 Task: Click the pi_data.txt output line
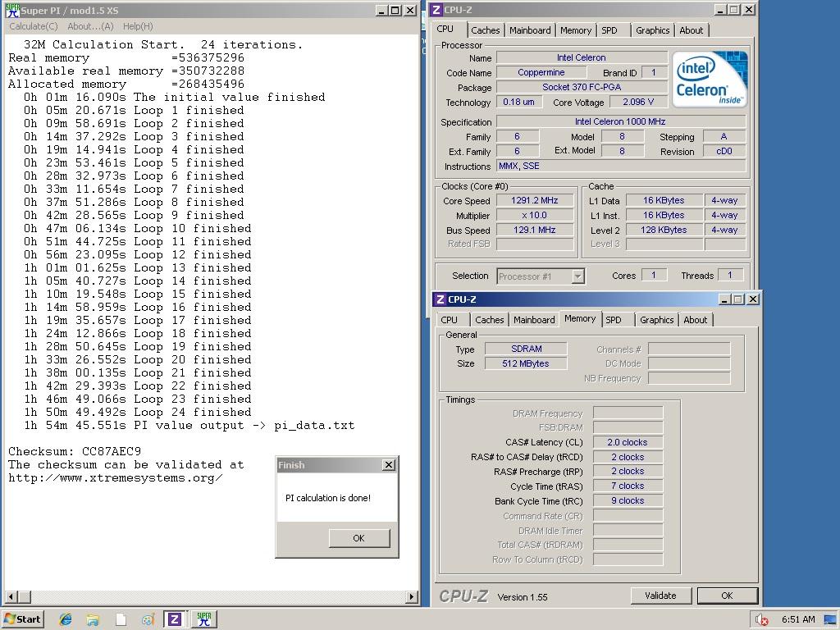(189, 426)
